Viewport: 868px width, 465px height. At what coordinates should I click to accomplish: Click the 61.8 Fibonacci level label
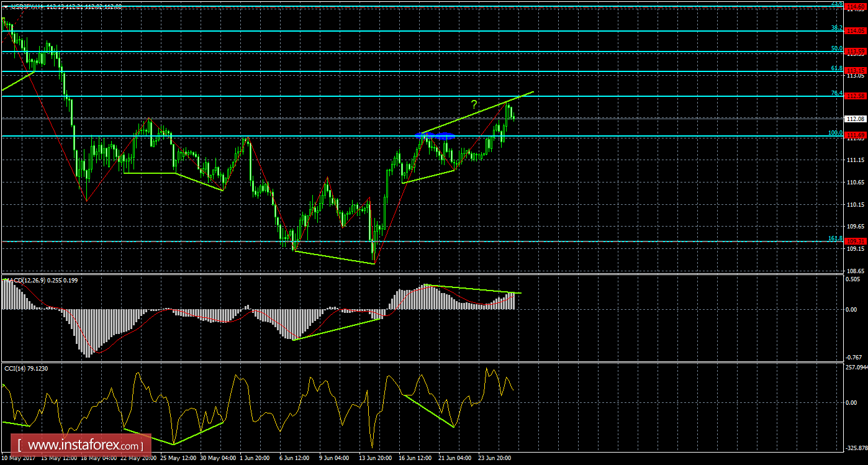(x=836, y=68)
